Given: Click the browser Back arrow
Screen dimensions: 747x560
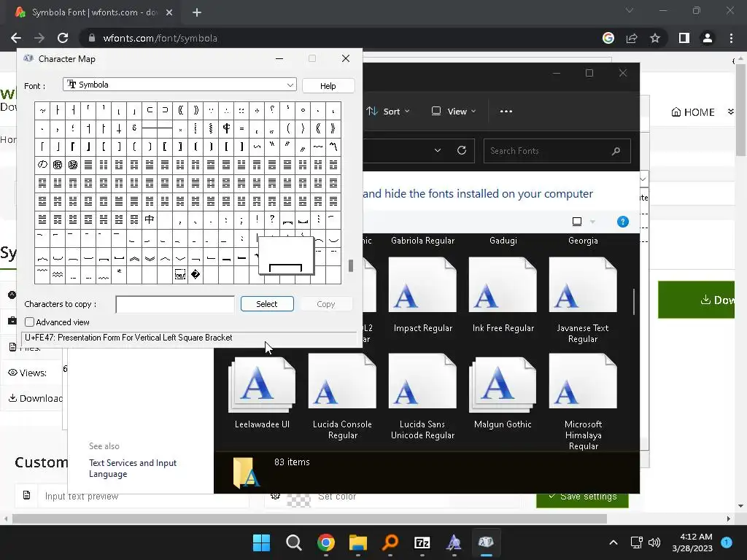Looking at the screenshot, I should 16,38.
